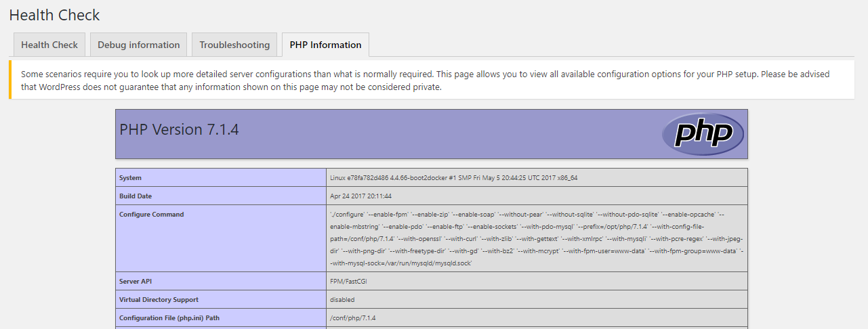Screen dimensions: 868x329
Task: Select the PHP Information tab
Action: [x=325, y=45]
